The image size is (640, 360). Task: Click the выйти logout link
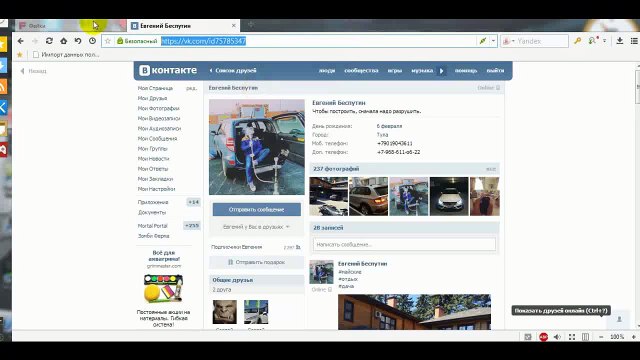coord(495,71)
